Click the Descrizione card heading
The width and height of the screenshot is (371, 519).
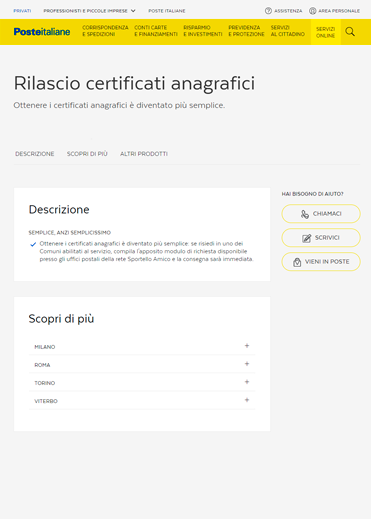[x=59, y=210]
